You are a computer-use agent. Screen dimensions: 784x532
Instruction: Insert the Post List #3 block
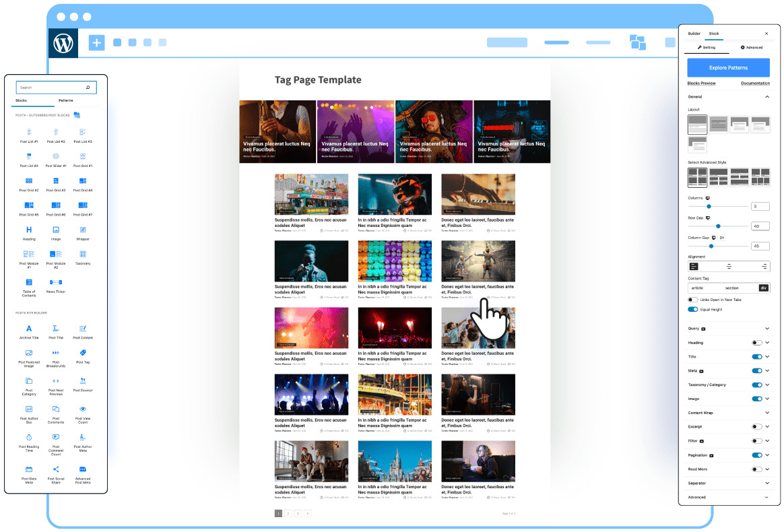(82, 135)
